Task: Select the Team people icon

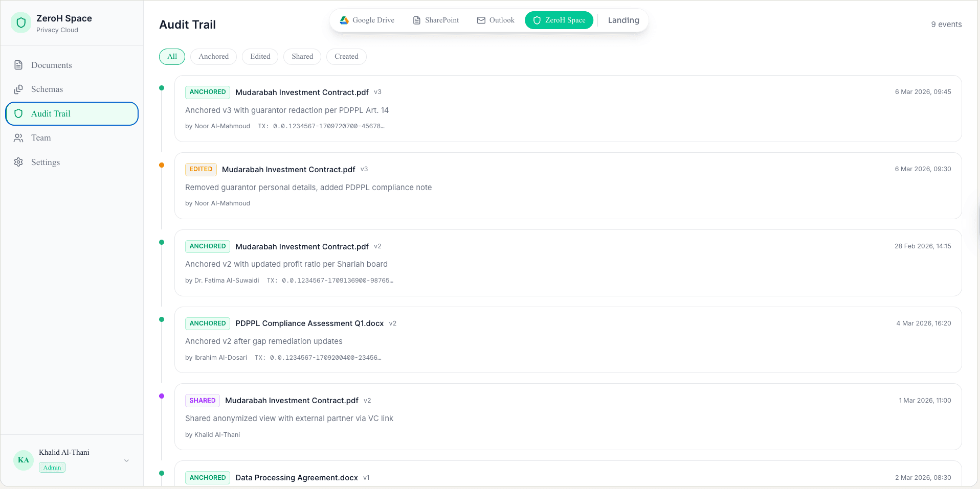Action: [18, 137]
